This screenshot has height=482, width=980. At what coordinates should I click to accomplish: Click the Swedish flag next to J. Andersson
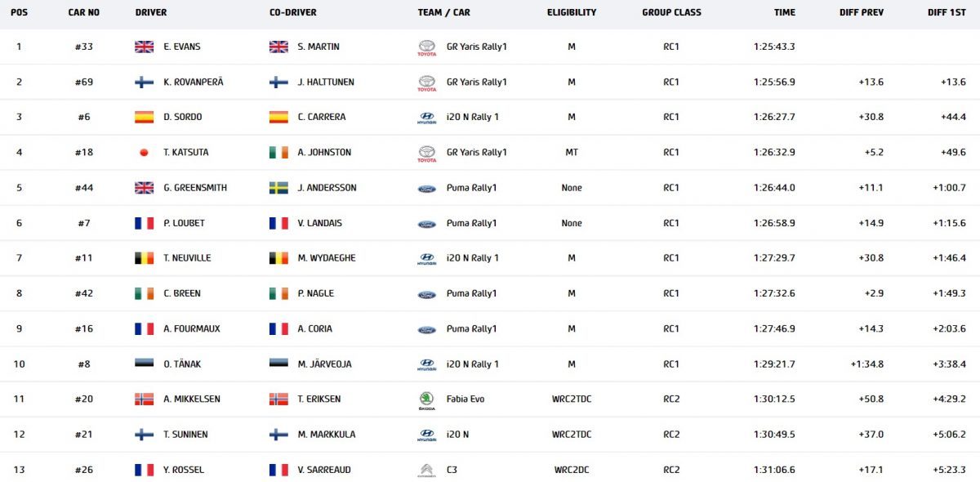point(278,188)
